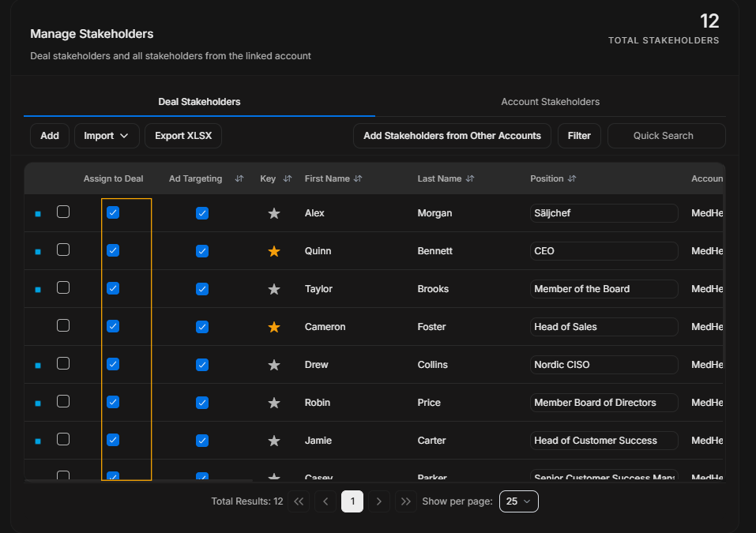Disable Ad Targeting for Taylor Brooks
756x533 pixels.
(202, 289)
